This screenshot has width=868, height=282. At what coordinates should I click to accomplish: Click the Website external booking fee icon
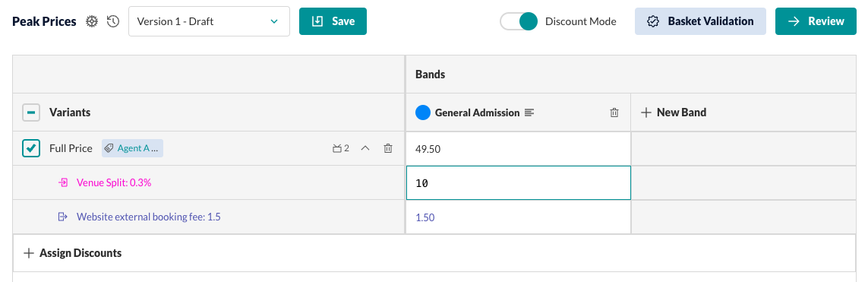pos(62,217)
